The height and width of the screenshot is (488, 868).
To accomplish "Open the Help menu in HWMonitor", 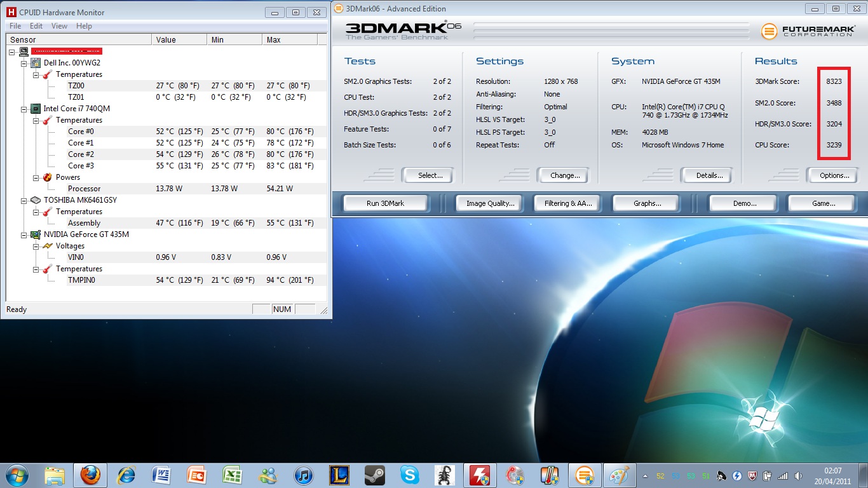I will pos(84,26).
